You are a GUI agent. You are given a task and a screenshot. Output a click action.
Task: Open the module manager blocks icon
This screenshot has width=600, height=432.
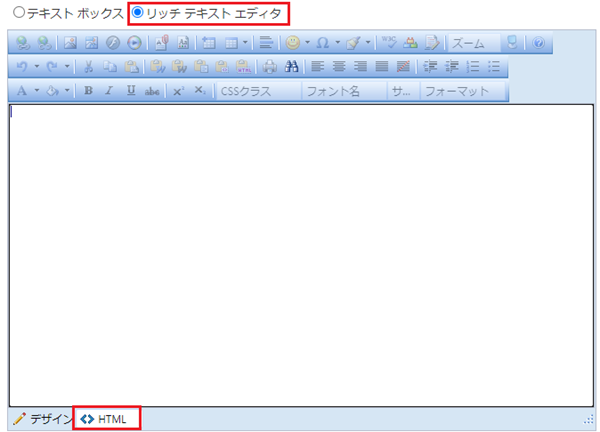pos(410,43)
